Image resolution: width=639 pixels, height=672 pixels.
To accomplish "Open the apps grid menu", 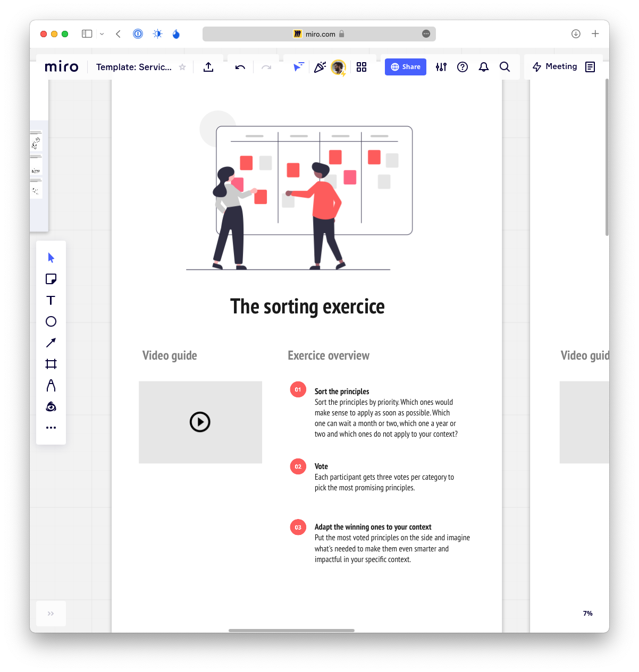I will click(x=361, y=67).
